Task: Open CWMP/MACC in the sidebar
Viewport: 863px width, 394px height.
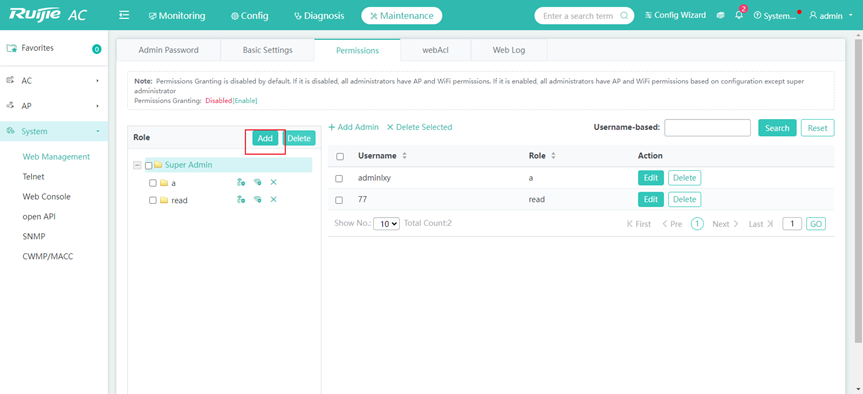Action: [x=48, y=256]
